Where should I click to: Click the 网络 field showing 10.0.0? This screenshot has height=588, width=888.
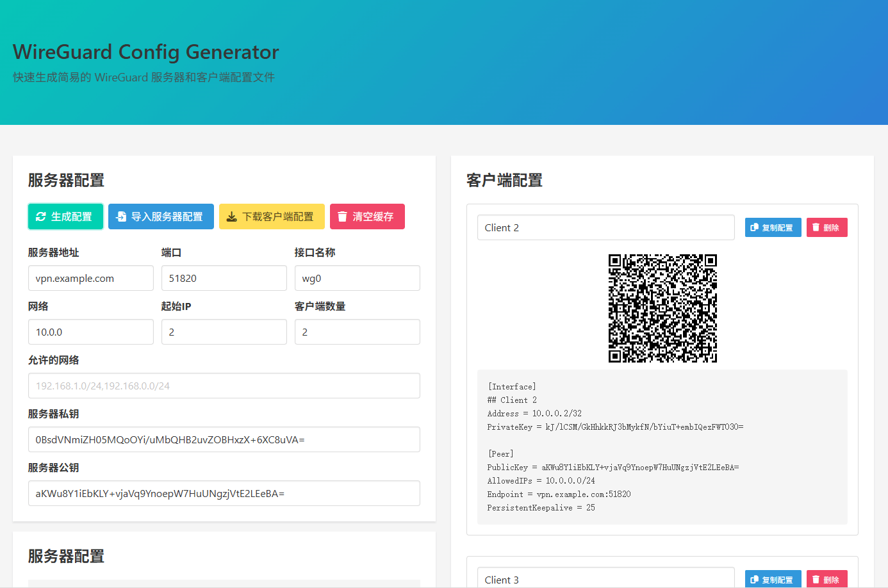[90, 332]
